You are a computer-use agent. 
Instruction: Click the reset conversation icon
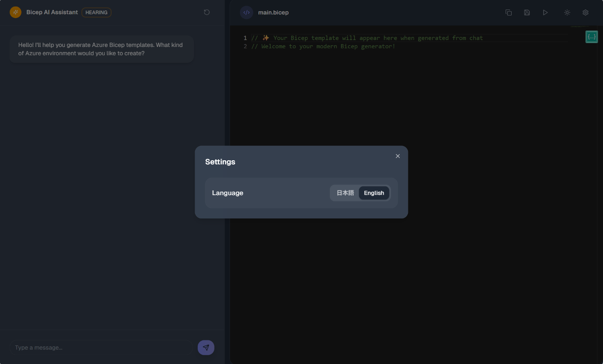207,12
